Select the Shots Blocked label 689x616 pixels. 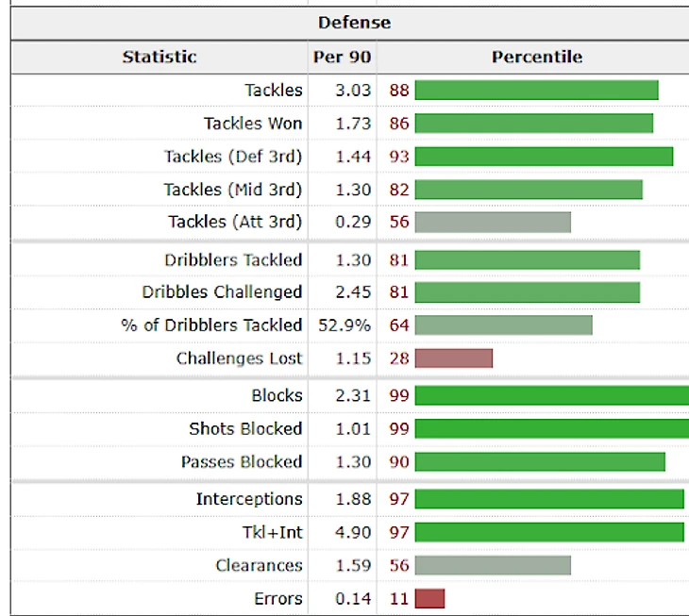pos(245,429)
